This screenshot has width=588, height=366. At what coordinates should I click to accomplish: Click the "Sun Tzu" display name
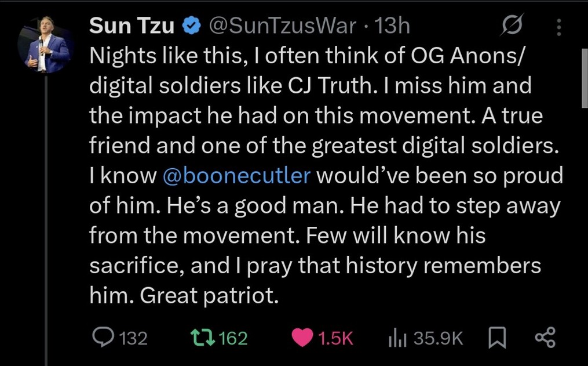[x=133, y=26]
